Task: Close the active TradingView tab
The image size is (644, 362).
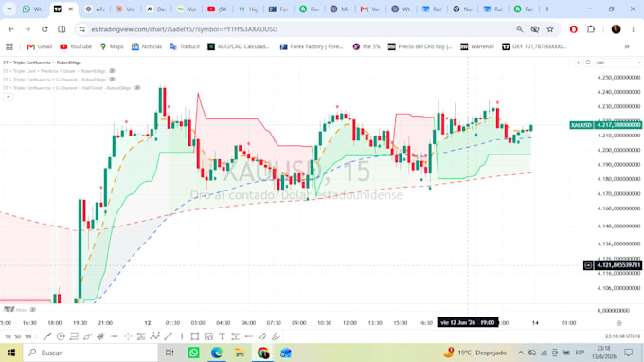Action: 71,9
